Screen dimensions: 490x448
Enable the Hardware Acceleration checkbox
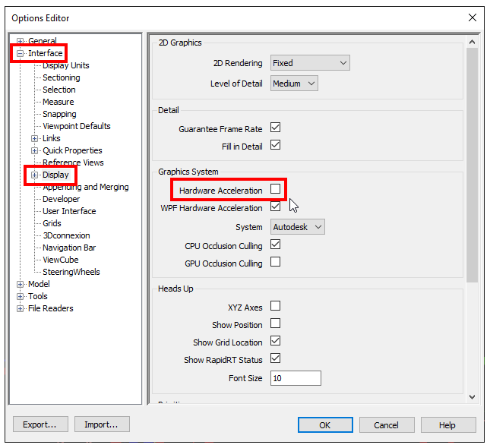(275, 189)
